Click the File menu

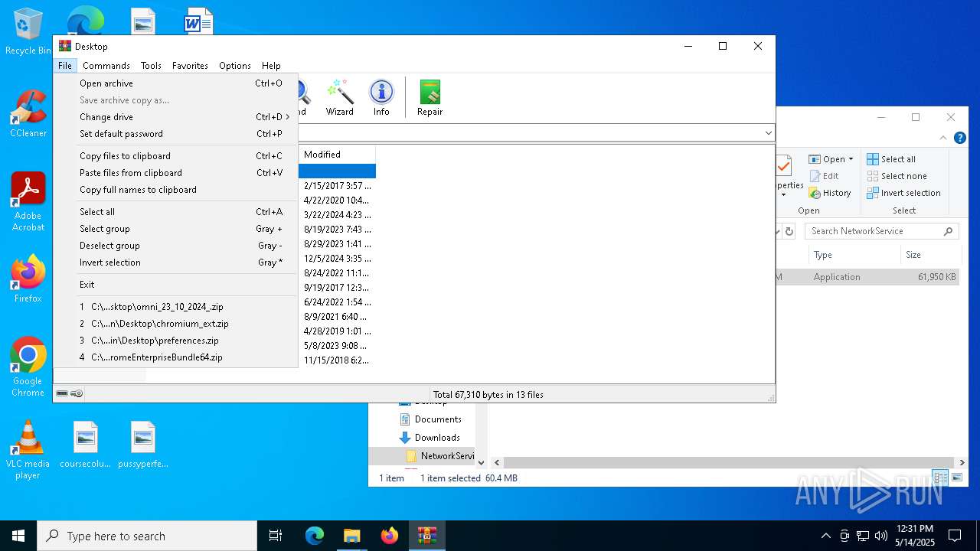[x=65, y=66]
